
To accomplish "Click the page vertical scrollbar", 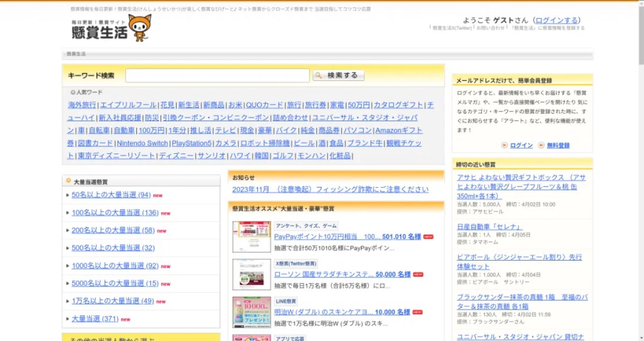I will click(640, 188).
